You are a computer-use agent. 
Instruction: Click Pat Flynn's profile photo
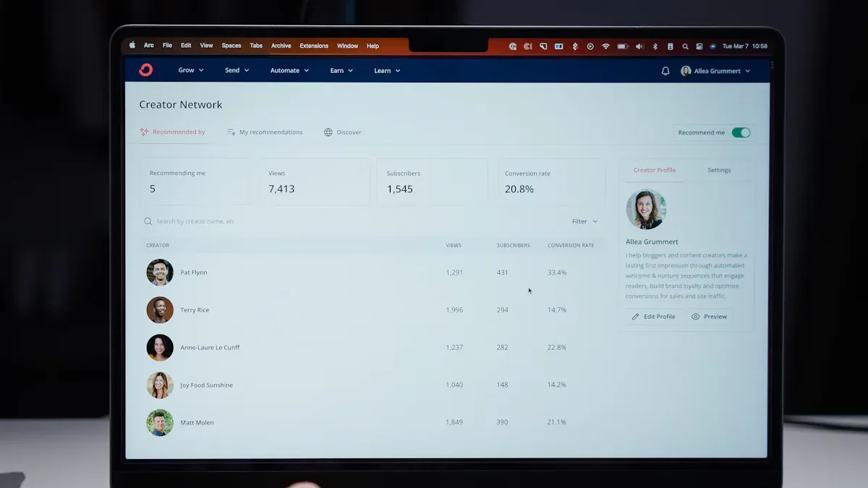pyautogui.click(x=160, y=273)
